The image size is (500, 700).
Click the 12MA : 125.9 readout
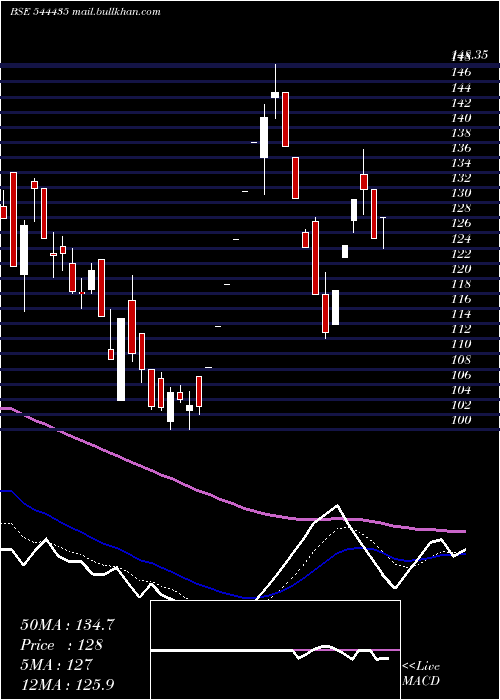67,684
